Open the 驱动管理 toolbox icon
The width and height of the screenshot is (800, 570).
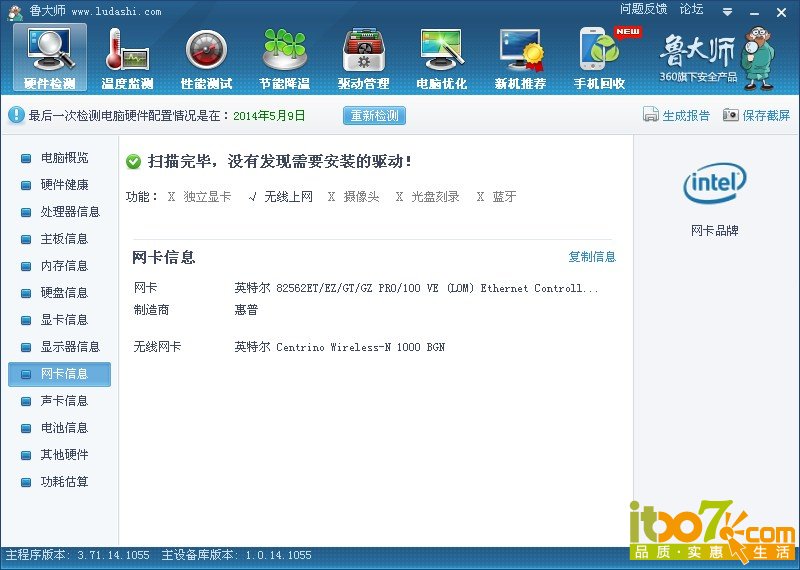click(x=363, y=50)
